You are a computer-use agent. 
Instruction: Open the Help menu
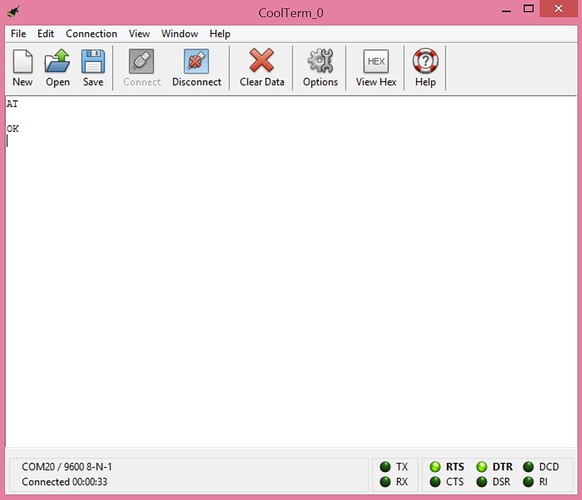pyautogui.click(x=220, y=34)
